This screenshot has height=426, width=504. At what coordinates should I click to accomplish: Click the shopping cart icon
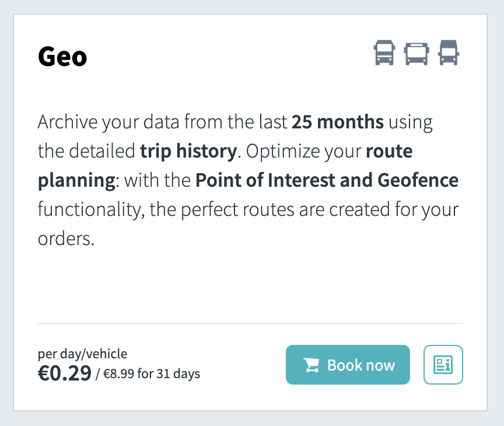pyautogui.click(x=311, y=365)
